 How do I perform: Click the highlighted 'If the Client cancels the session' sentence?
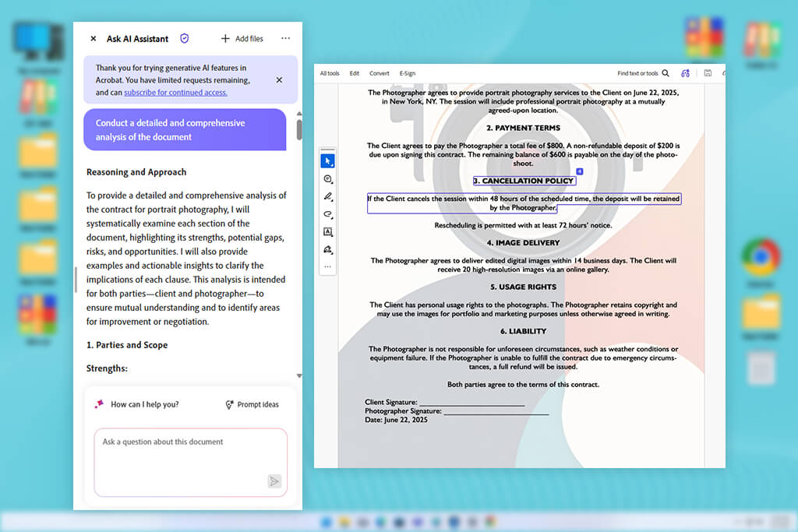coord(524,203)
